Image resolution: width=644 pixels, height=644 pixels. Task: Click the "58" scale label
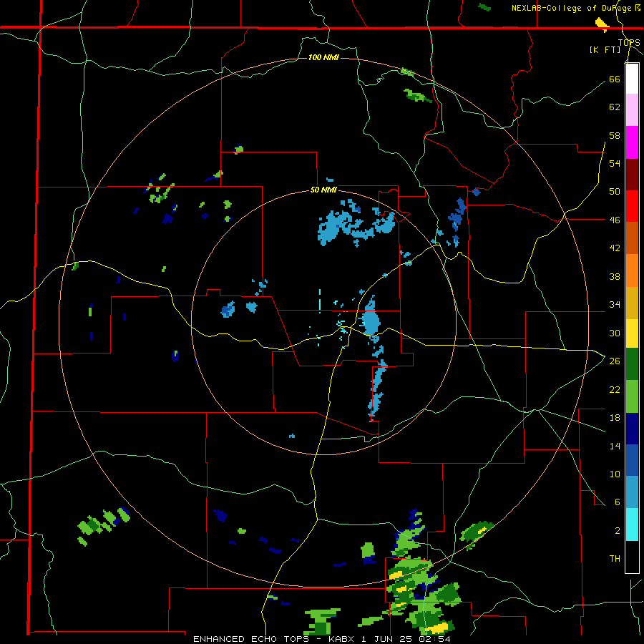point(615,135)
